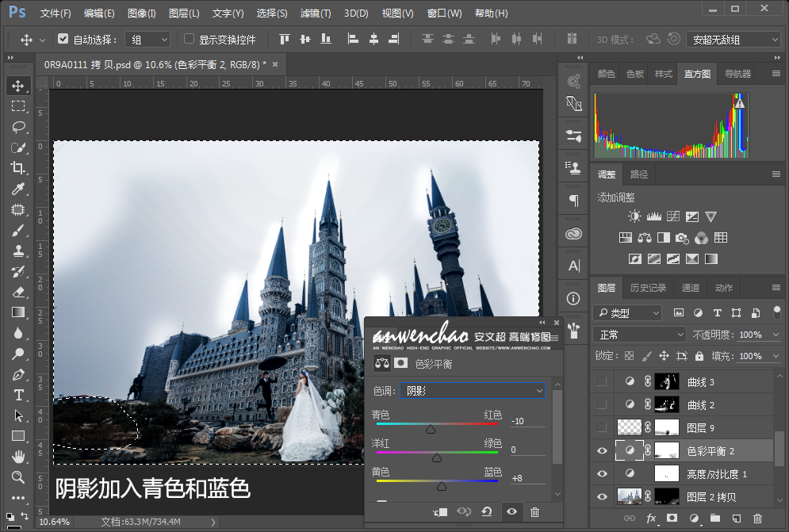Switch to the 历史记录 tab
Image resolution: width=789 pixels, height=532 pixels.
648,287
